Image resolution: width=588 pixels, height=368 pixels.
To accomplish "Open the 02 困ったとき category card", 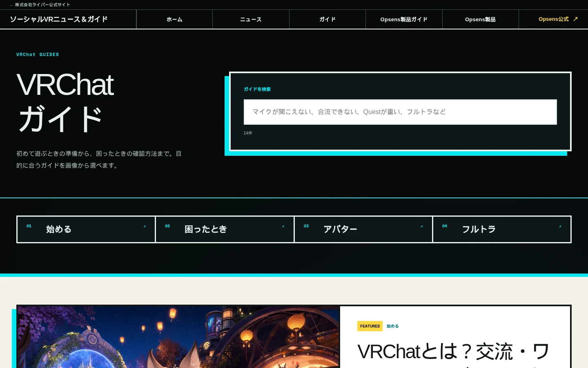I will 225,229.
